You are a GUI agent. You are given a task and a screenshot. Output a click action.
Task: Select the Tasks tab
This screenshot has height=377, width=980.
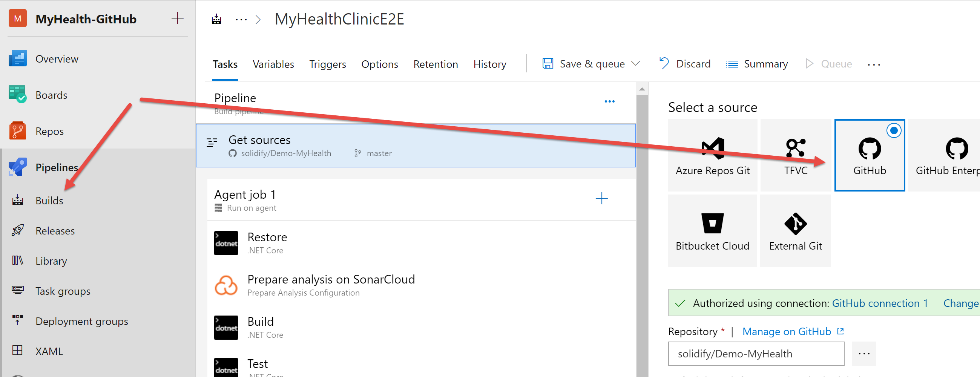point(225,64)
